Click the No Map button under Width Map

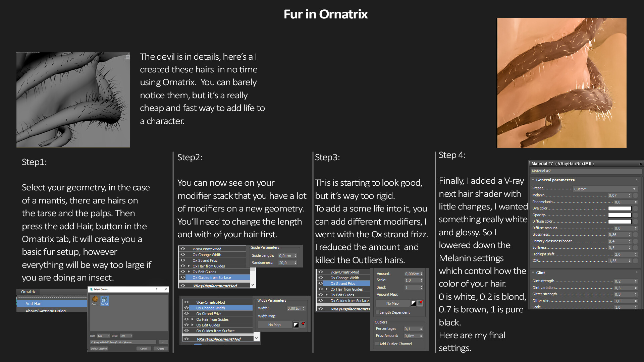coord(274,325)
